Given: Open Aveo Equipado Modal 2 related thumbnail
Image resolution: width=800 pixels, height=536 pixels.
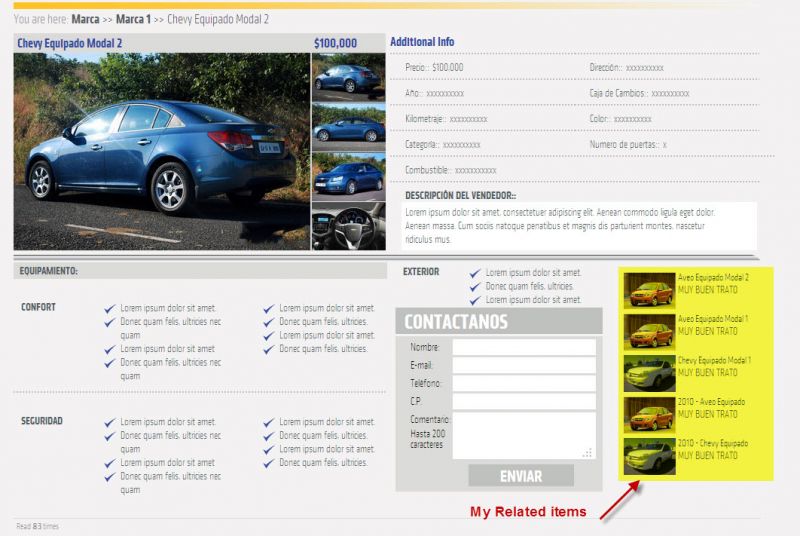Looking at the screenshot, I should pyautogui.click(x=649, y=291).
